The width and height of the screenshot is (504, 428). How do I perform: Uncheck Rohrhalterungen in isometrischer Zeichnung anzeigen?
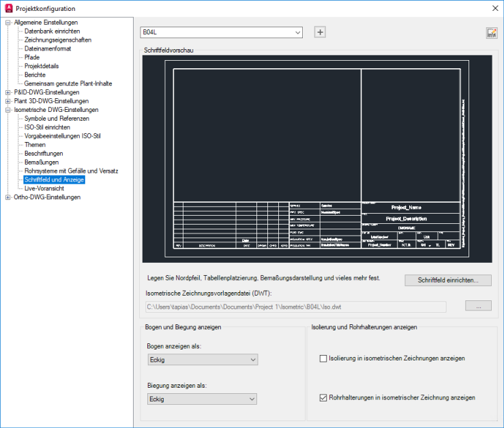[x=323, y=398]
